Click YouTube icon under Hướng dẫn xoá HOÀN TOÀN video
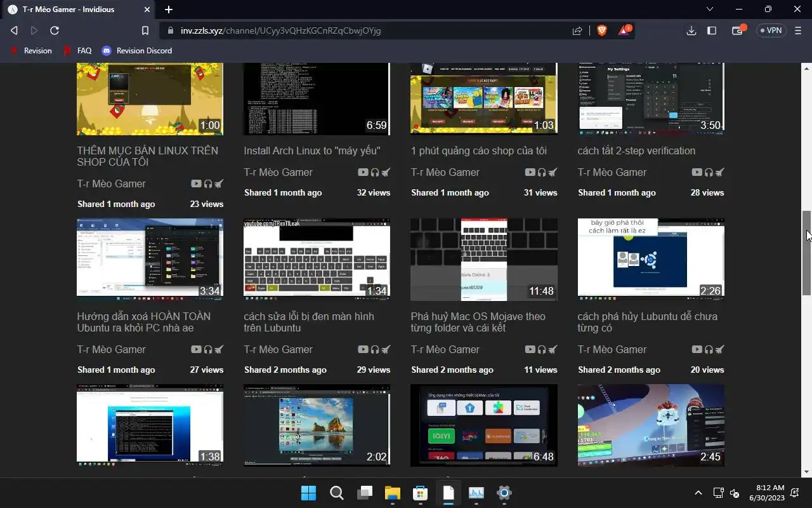Image resolution: width=812 pixels, height=508 pixels. click(196, 349)
